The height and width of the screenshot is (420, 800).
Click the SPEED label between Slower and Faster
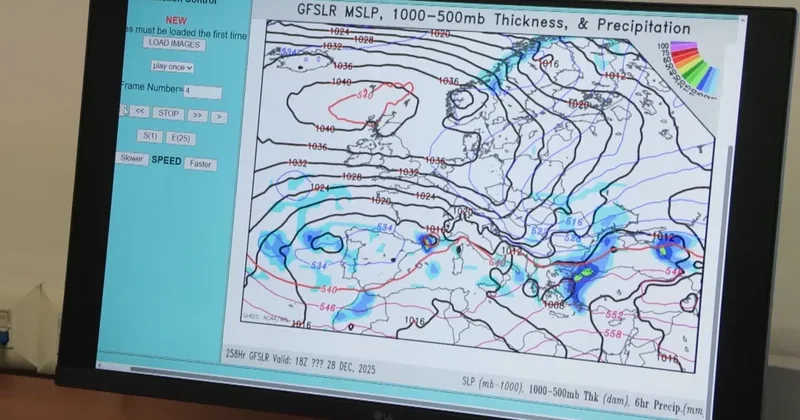pos(166,160)
